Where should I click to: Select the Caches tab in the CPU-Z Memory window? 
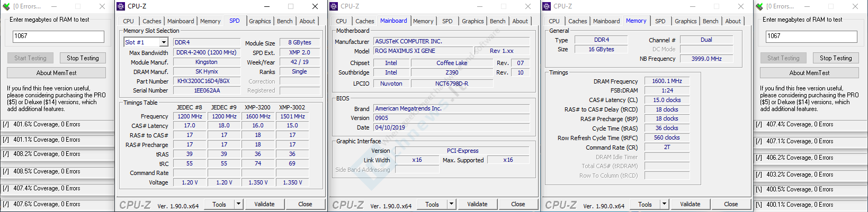(578, 21)
